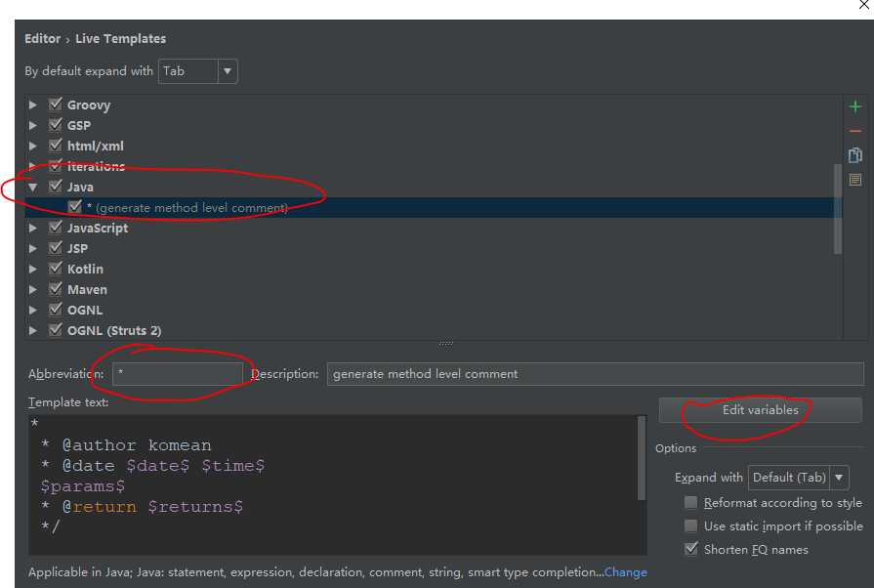Open the By default expand with dropdown
The width and height of the screenshot is (874, 588).
198,71
